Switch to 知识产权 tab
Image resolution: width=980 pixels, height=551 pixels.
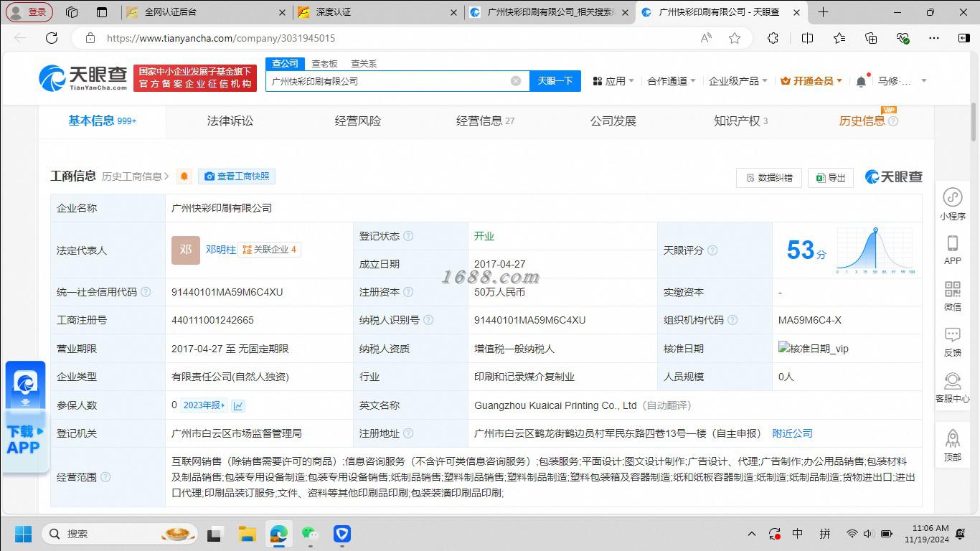[740, 121]
